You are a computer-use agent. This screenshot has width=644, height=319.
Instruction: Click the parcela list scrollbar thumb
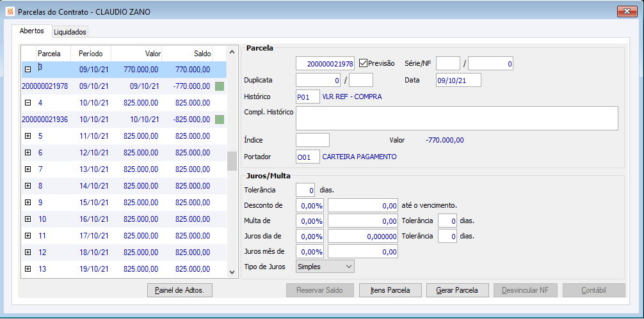pos(232,160)
